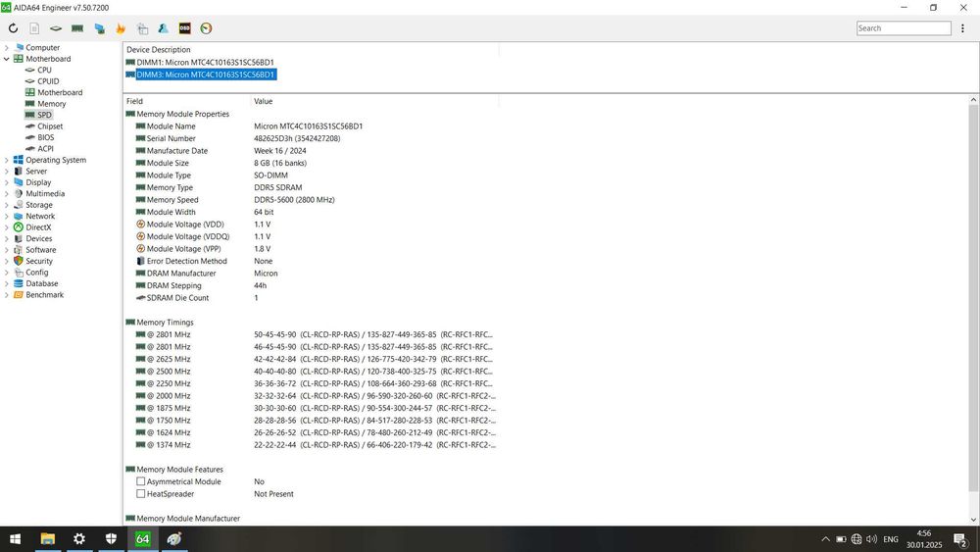The width and height of the screenshot is (980, 552).
Task: Expand the Devices tree node
Action: [6, 239]
